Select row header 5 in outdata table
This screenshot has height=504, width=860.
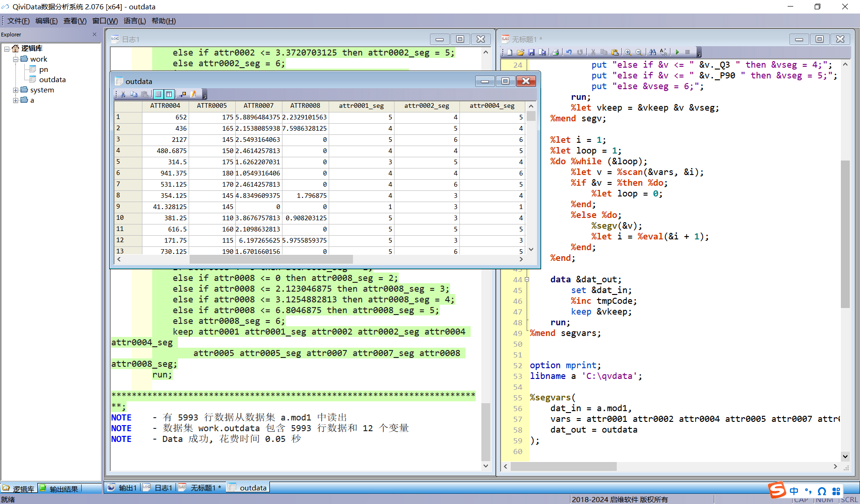point(128,162)
